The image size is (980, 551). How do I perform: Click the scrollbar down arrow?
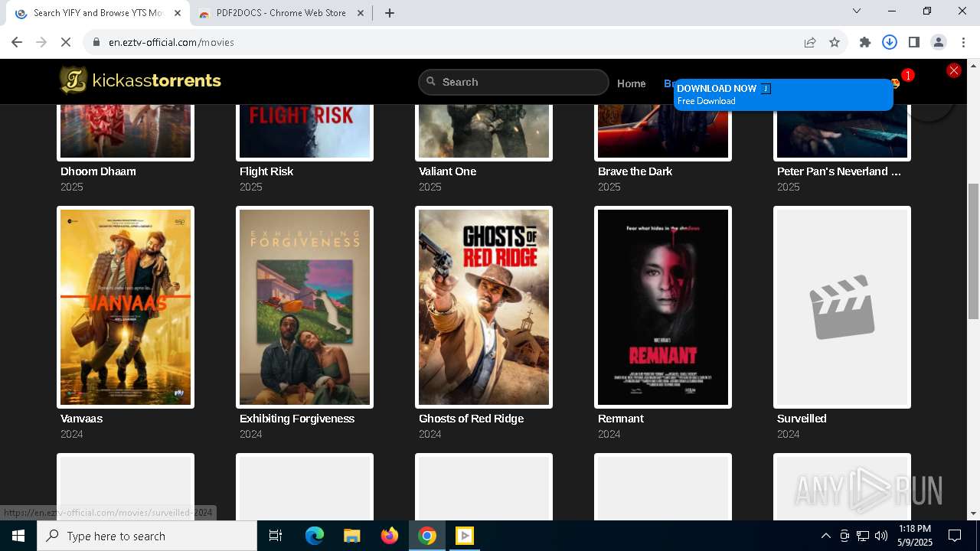click(x=973, y=514)
